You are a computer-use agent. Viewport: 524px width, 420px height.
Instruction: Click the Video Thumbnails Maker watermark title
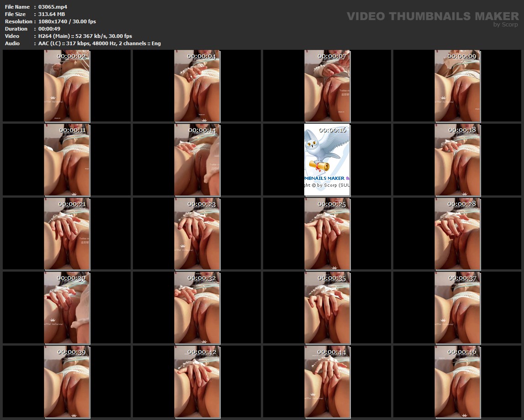(x=432, y=16)
